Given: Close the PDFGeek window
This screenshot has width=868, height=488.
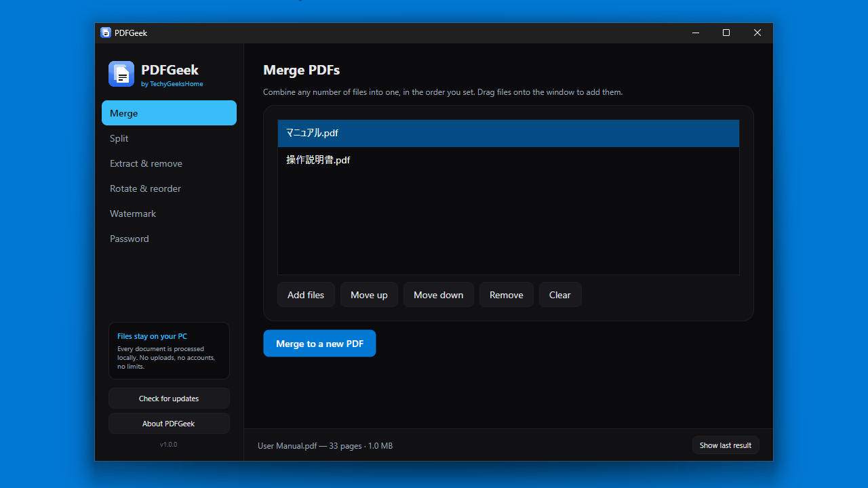Looking at the screenshot, I should tap(757, 33).
